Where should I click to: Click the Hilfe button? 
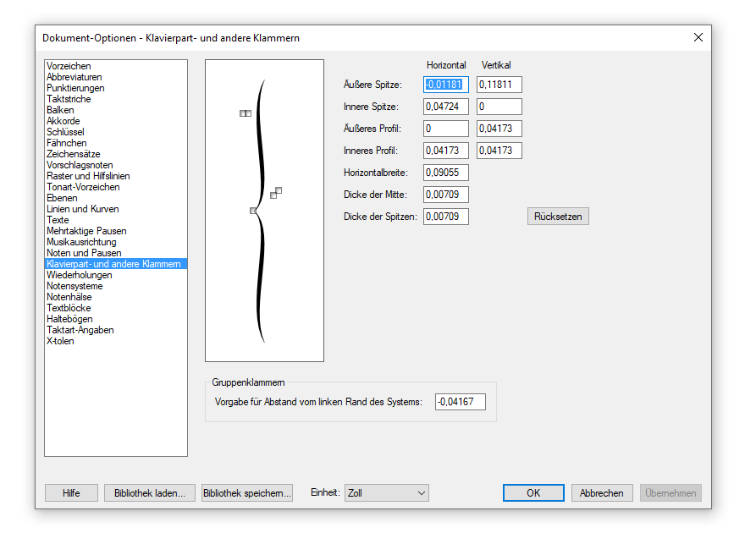click(x=71, y=493)
